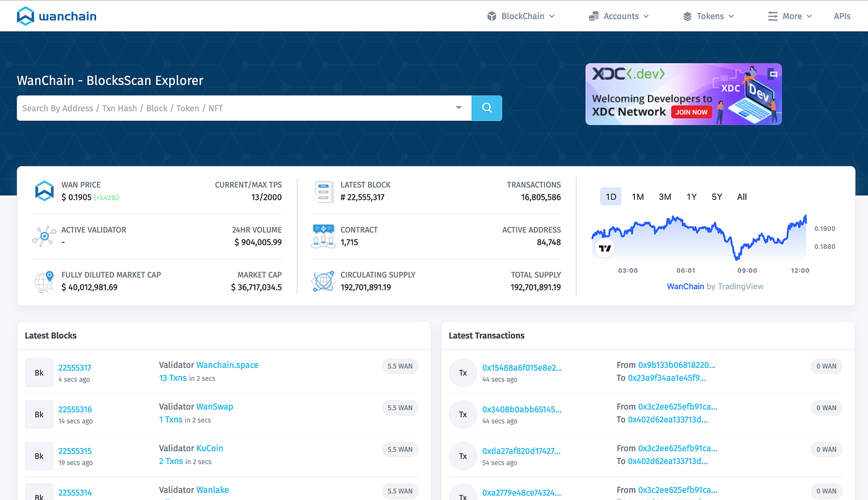Viewport: 868px width, 500px height.
Task: Click the price line chart area
Action: 699,238
